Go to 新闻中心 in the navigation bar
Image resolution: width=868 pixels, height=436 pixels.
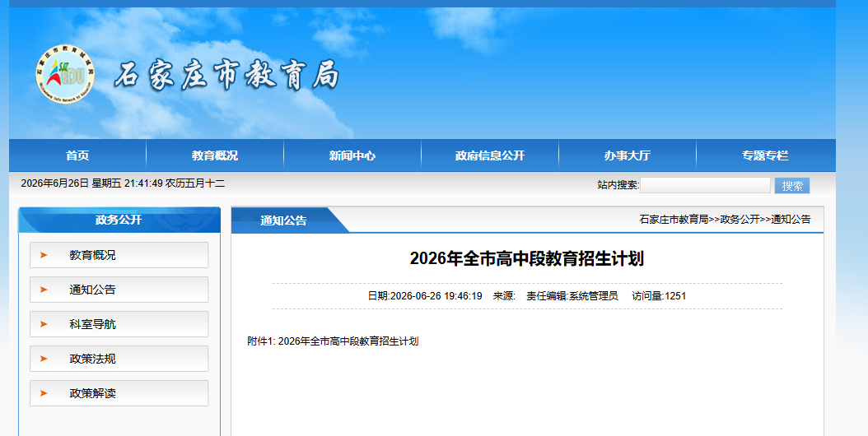coord(352,155)
